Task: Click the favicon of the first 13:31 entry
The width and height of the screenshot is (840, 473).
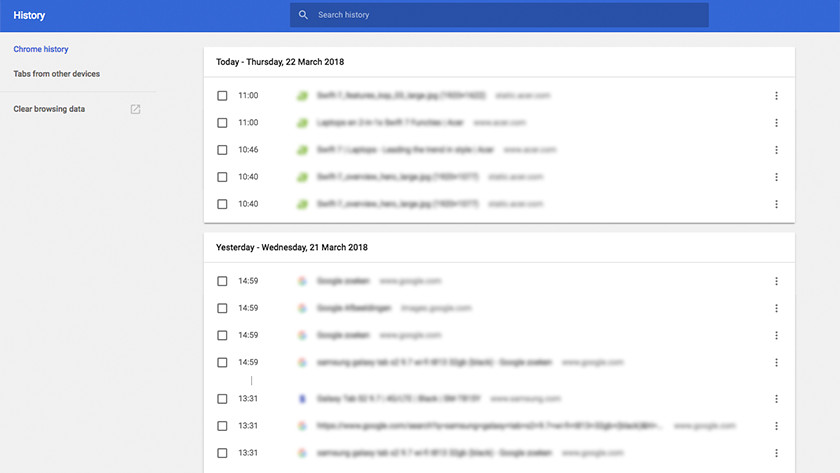Action: [301, 399]
